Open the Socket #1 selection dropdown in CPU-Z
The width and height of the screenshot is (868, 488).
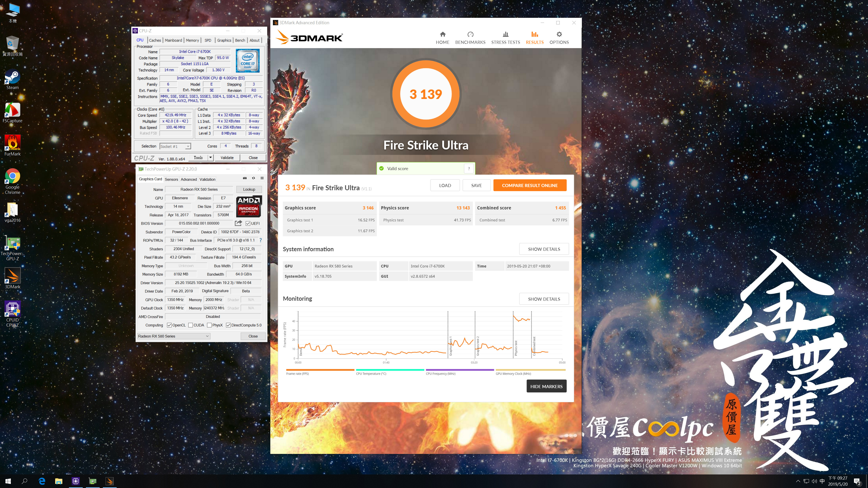tap(175, 146)
